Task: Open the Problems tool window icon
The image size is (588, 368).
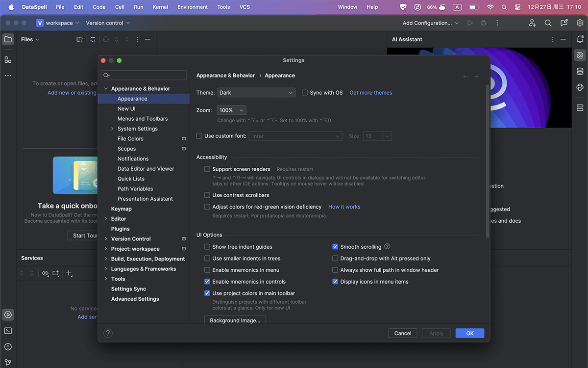Action: pyautogui.click(x=8, y=347)
